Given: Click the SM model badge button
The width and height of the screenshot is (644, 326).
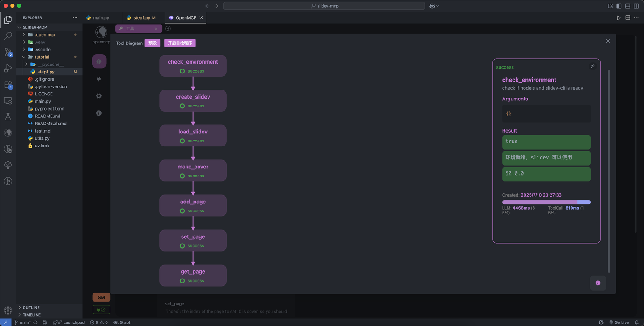Looking at the screenshot, I should pos(102,297).
